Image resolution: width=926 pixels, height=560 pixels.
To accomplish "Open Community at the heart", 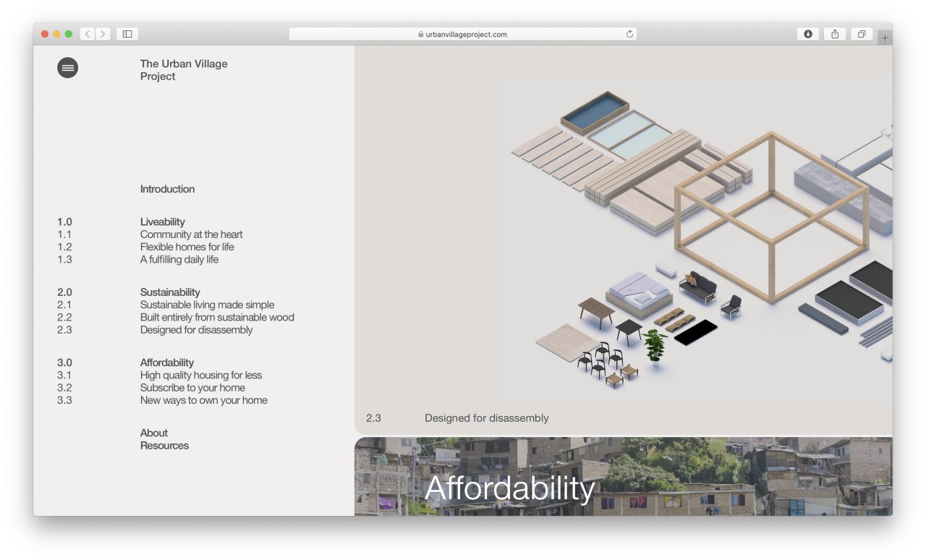I will [x=192, y=234].
